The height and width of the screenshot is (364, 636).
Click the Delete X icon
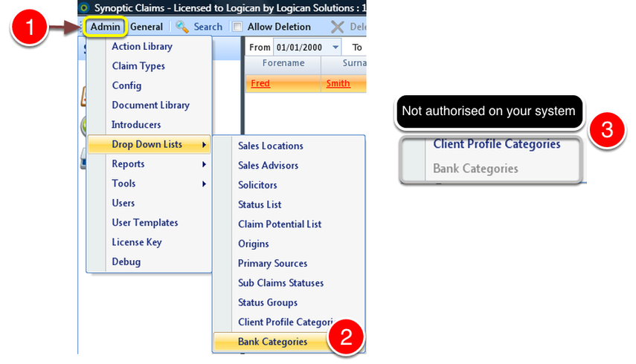pos(337,27)
